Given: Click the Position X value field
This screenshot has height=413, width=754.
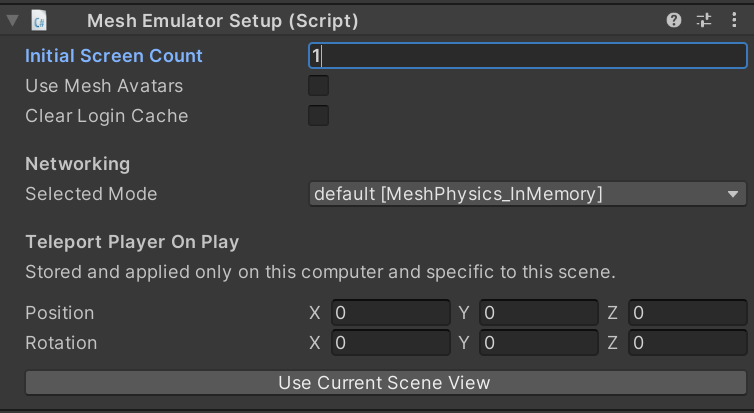Looking at the screenshot, I should point(390,313).
